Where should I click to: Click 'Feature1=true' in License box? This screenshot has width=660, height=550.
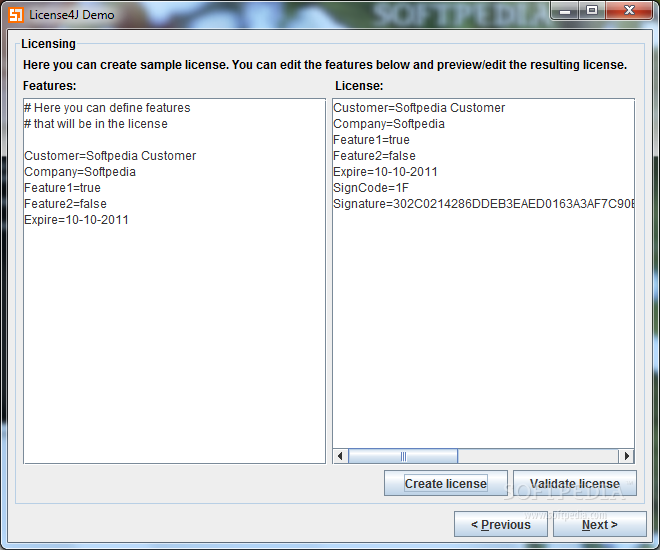click(371, 140)
